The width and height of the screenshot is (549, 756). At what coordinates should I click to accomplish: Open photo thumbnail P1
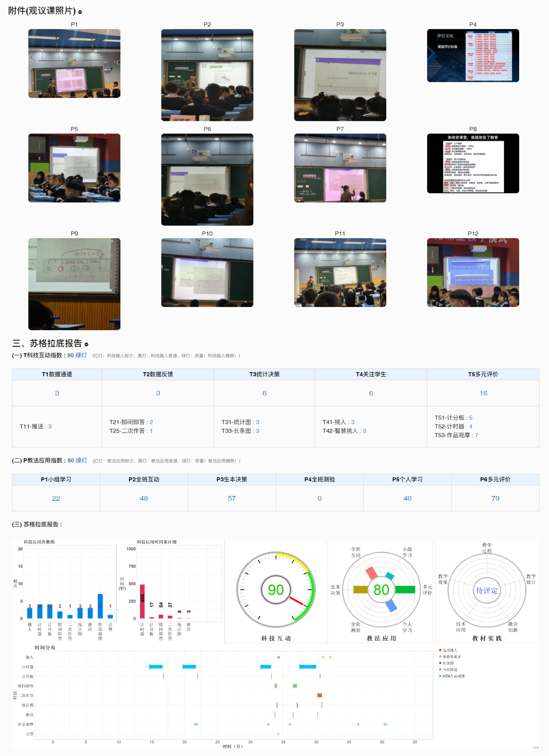click(x=74, y=63)
